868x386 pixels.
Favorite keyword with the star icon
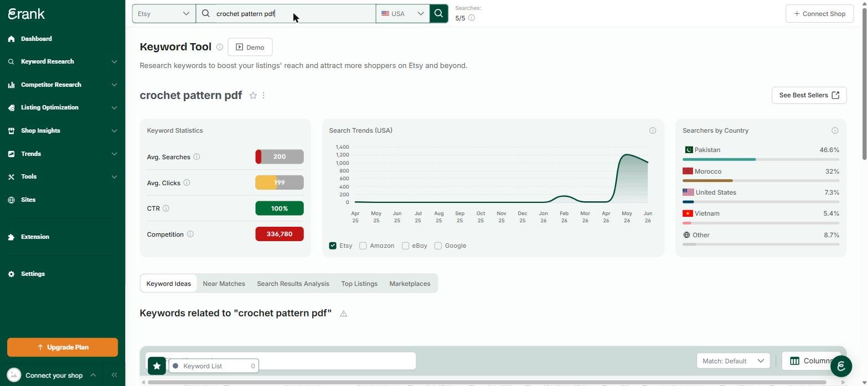click(253, 96)
